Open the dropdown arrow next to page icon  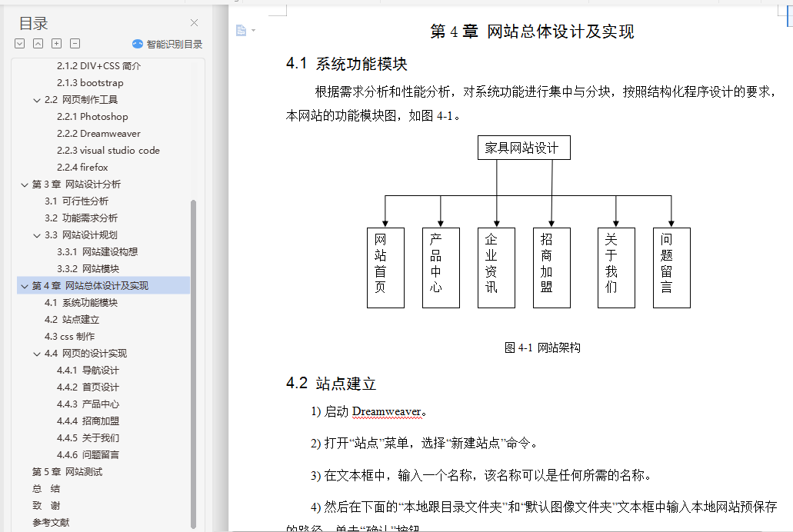[x=253, y=31]
